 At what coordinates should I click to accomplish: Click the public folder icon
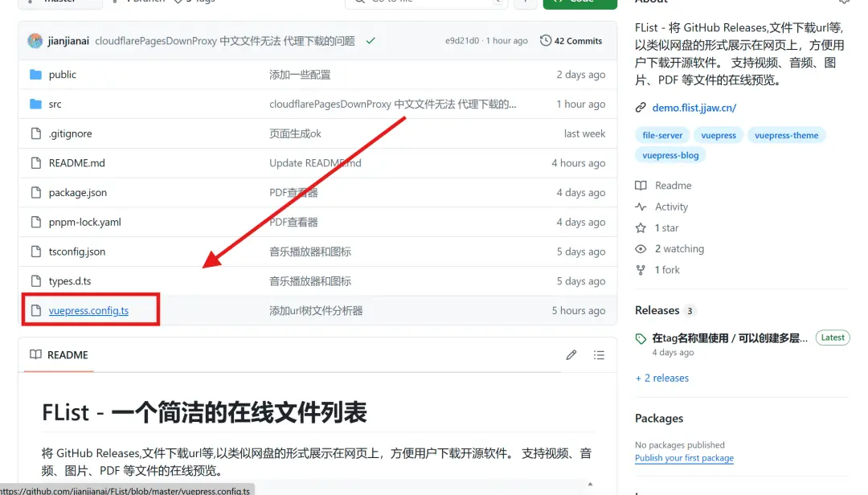click(35, 75)
